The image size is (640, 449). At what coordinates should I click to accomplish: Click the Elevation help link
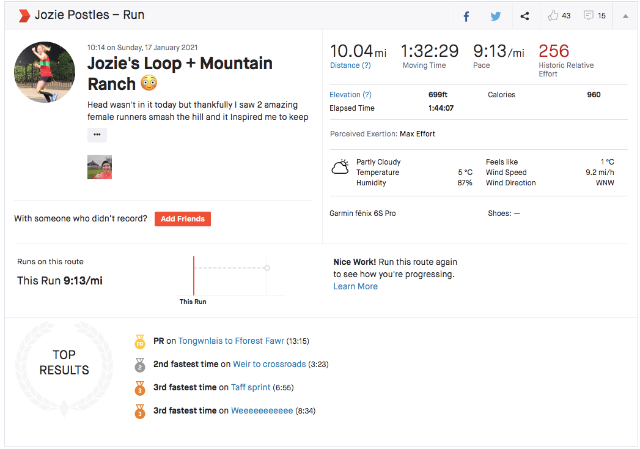tap(351, 95)
